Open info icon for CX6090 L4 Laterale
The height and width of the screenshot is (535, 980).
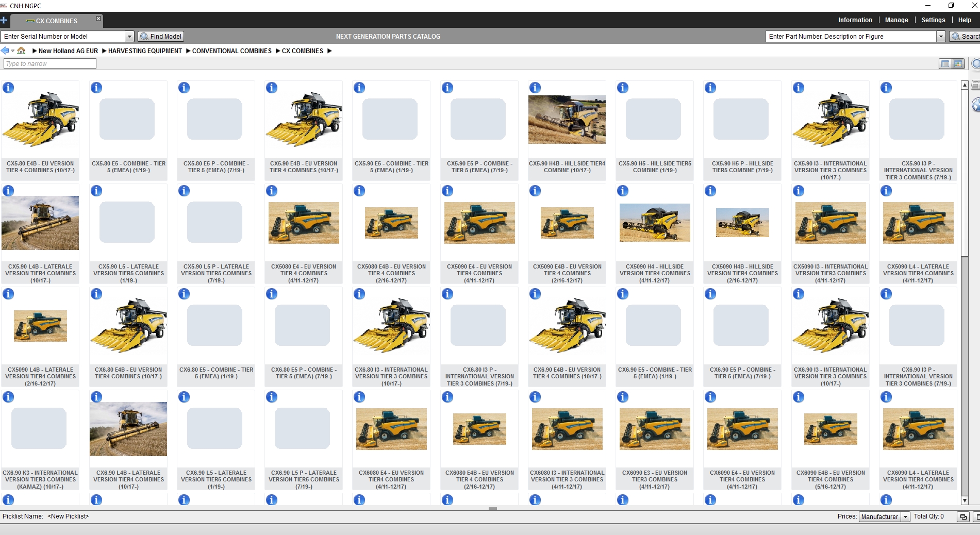[x=886, y=397]
